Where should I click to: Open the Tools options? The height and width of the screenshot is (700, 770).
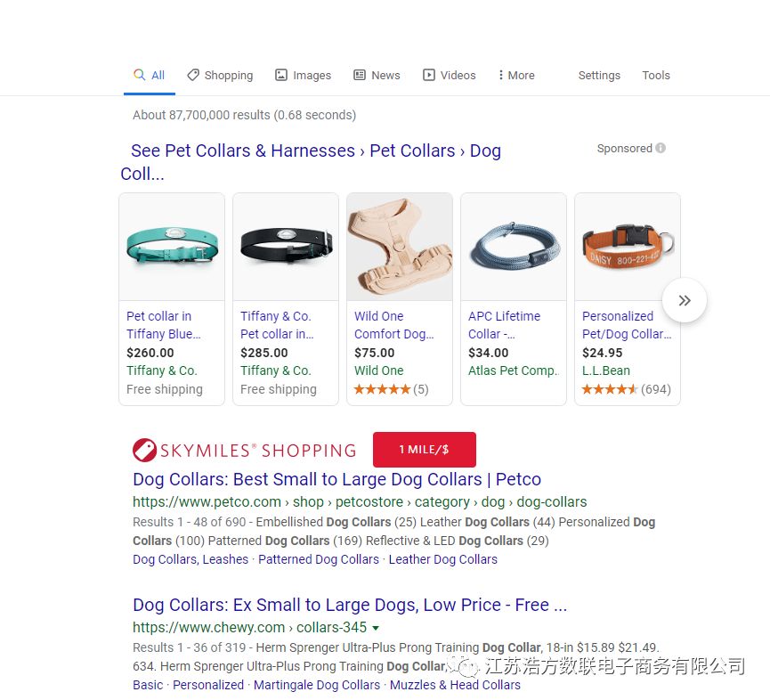pyautogui.click(x=655, y=75)
